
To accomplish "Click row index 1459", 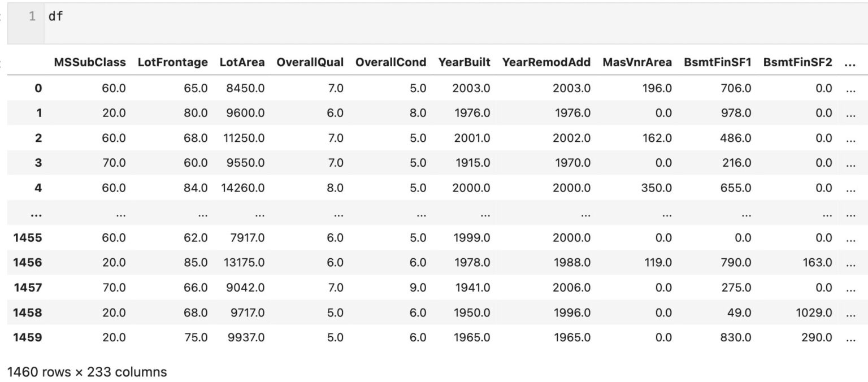I will [x=28, y=337].
